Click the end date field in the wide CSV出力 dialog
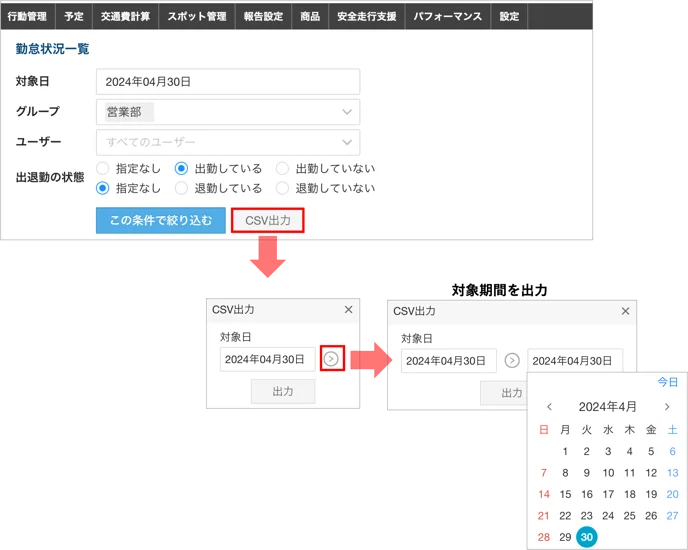 (x=575, y=361)
